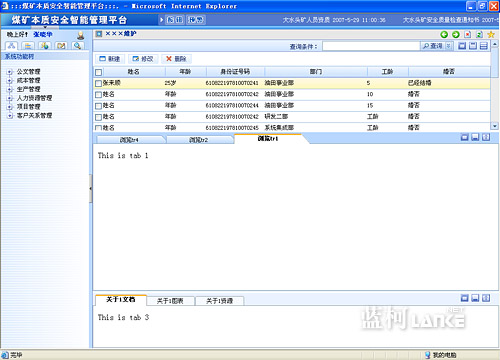Image resolution: width=500 pixels, height=360 pixels.
Task: Maximize the 浏览 tab panel with first icon
Action: (464, 137)
